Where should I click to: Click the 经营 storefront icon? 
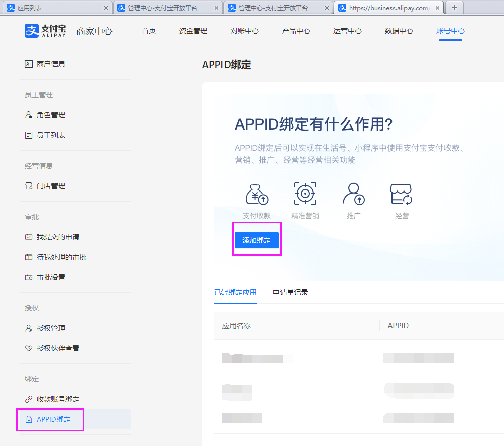tap(401, 194)
